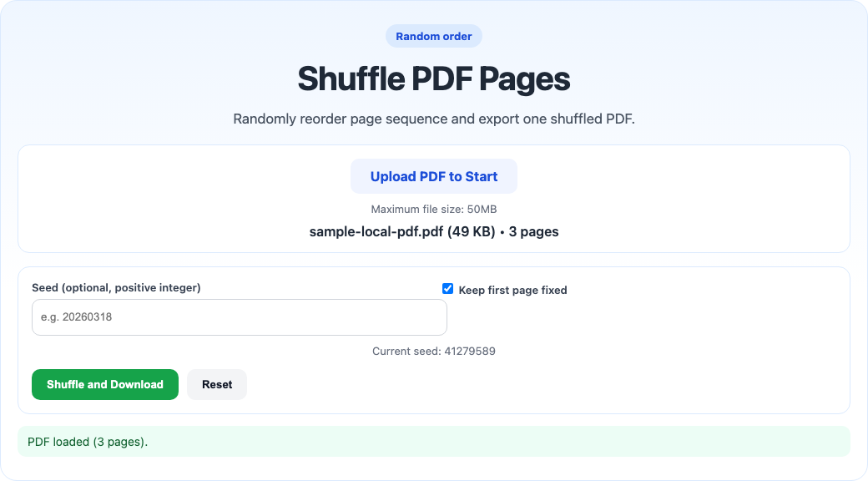
Task: Start a new shuffle with Shuffle and Download
Action: tap(104, 384)
